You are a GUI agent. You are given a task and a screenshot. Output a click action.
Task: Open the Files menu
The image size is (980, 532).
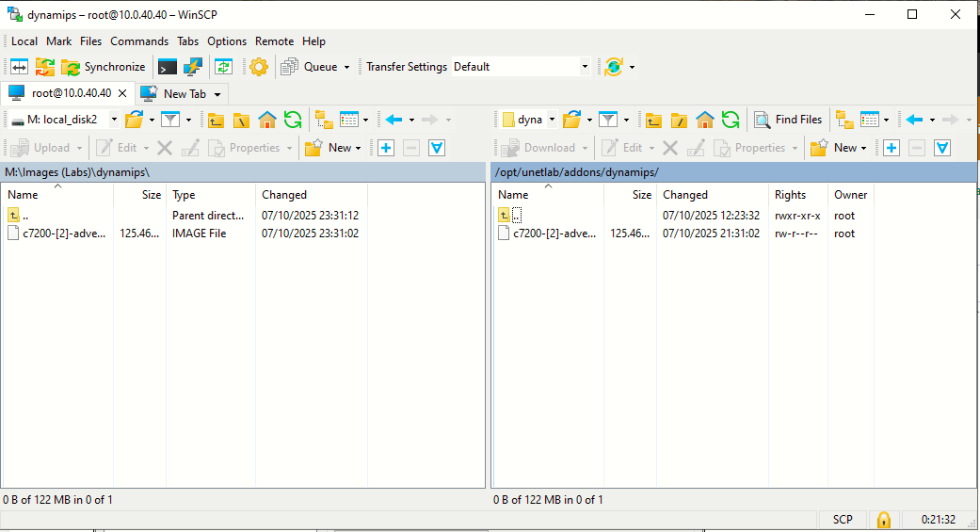(90, 41)
